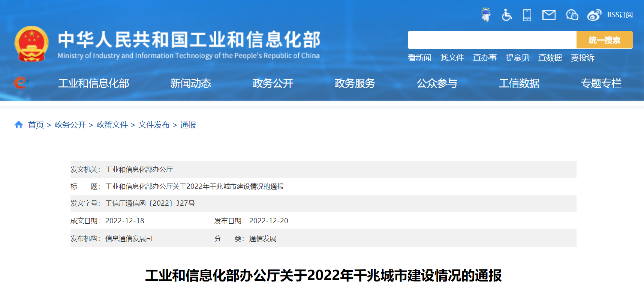Open 政务公开 navigation menu

[273, 83]
